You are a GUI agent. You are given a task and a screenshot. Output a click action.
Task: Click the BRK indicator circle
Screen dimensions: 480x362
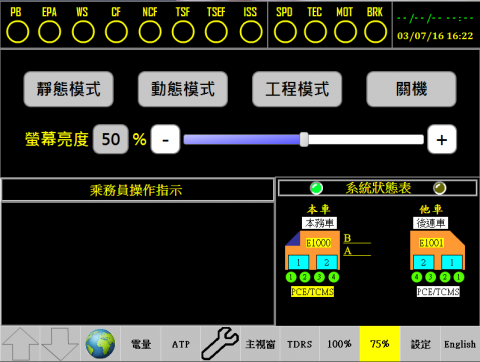pos(375,32)
